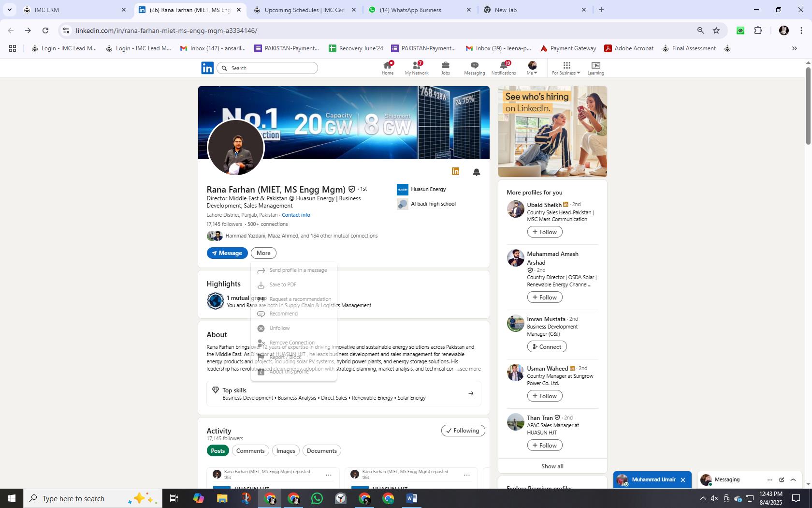Open Payment Gateway bookmark

[x=568, y=48]
